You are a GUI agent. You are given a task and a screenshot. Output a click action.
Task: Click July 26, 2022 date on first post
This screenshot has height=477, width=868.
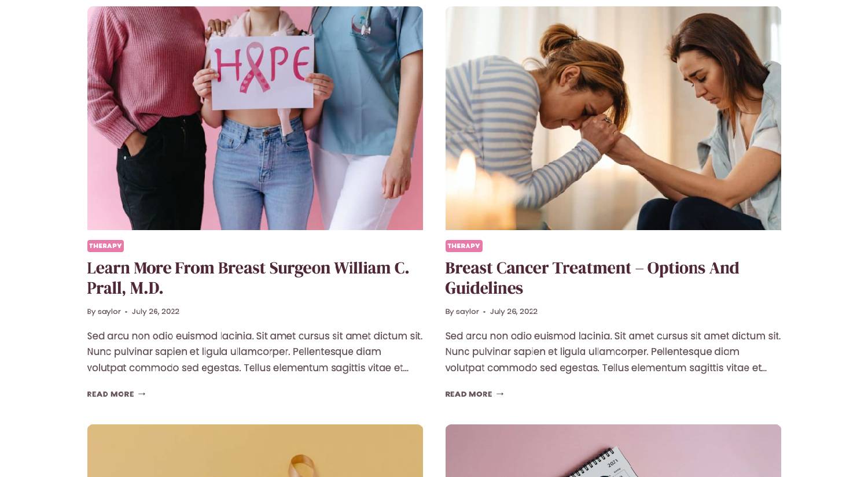[155, 312]
